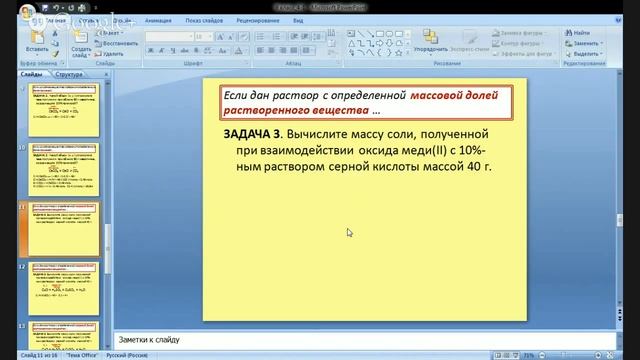Apply bold formatting (Ж)
This screenshot has width=640, height=360.
[x=151, y=51]
